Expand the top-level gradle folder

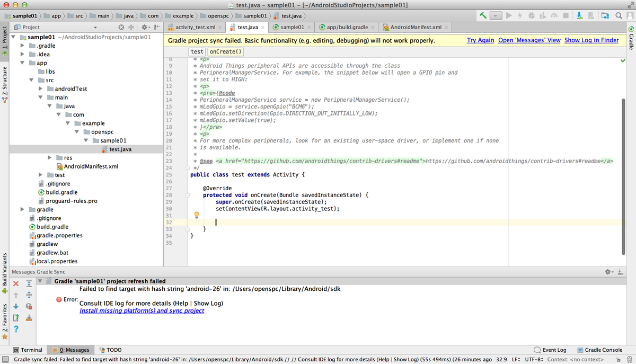point(22,209)
